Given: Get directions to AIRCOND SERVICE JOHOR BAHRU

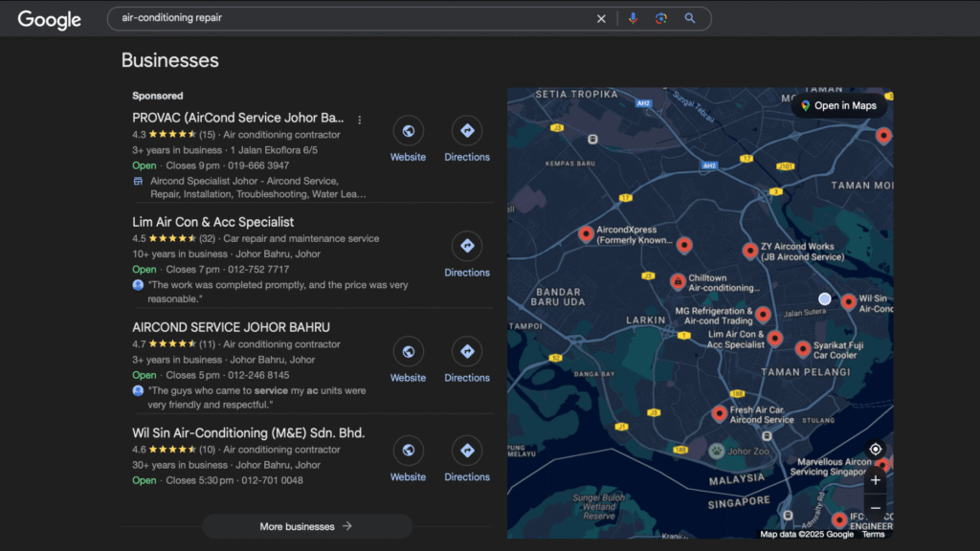Looking at the screenshot, I should click(x=467, y=352).
